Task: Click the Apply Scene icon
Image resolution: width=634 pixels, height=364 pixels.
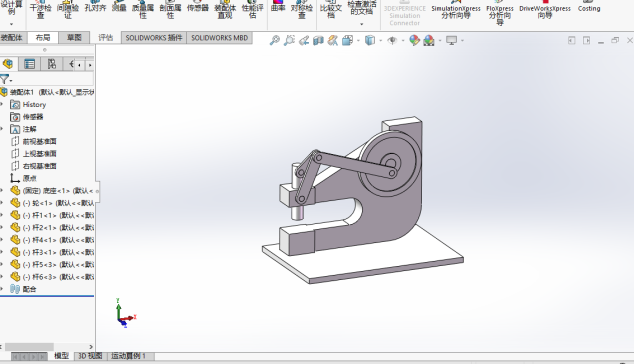Action: tap(429, 40)
